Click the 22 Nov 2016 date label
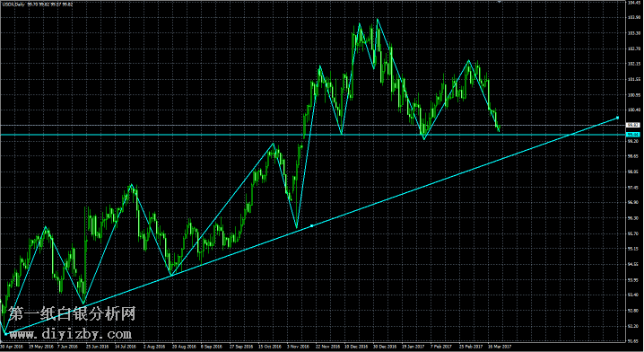Viewport: 644px width, 352px height. click(x=327, y=347)
